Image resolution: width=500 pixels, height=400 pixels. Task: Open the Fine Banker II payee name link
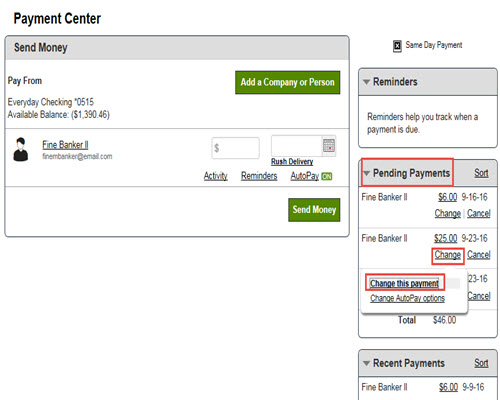tap(65, 145)
